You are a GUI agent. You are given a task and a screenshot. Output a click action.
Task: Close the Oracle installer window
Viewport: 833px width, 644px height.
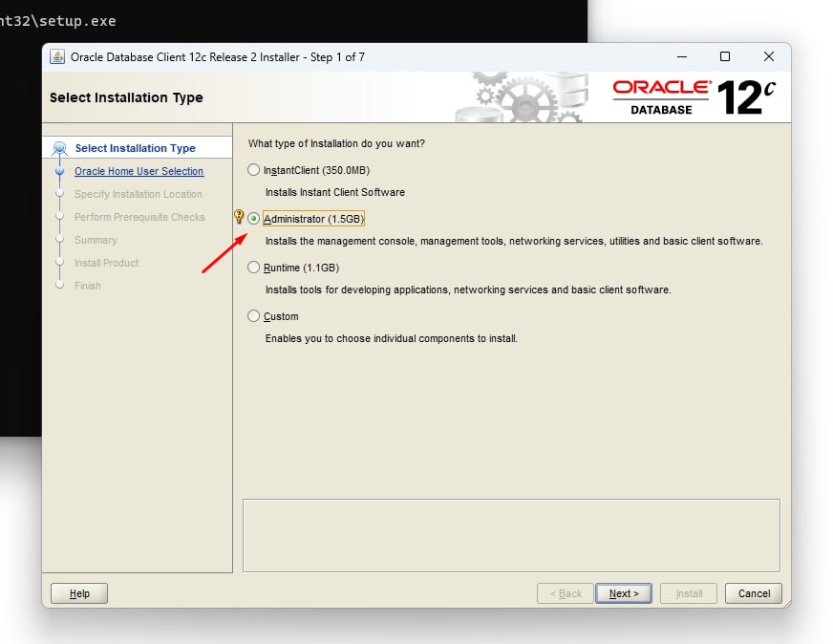pos(768,56)
